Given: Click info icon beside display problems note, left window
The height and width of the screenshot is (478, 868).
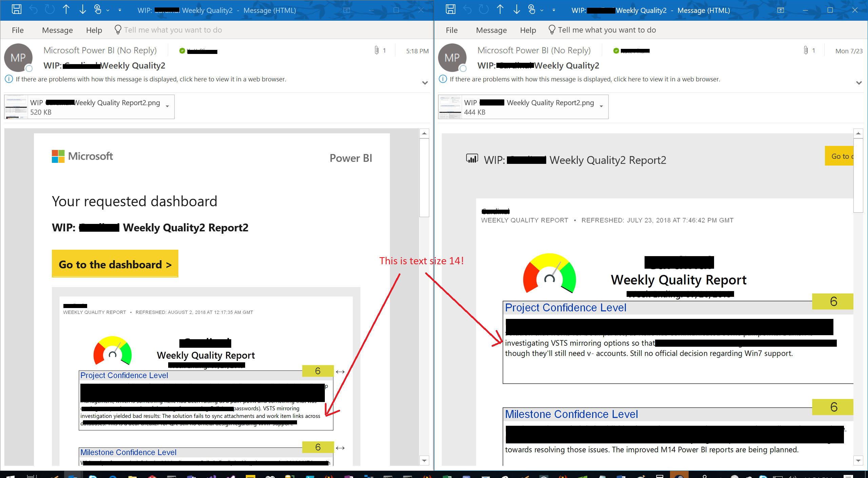Looking at the screenshot, I should click(9, 79).
